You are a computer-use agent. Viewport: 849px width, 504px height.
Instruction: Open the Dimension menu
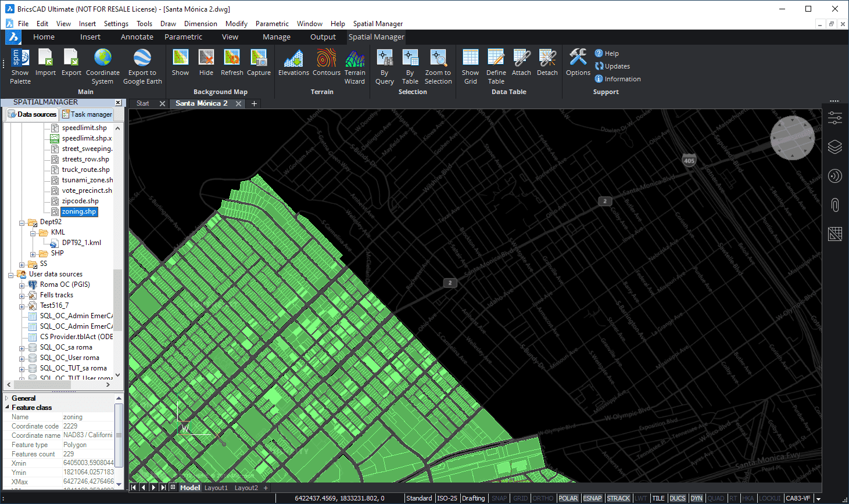click(200, 24)
